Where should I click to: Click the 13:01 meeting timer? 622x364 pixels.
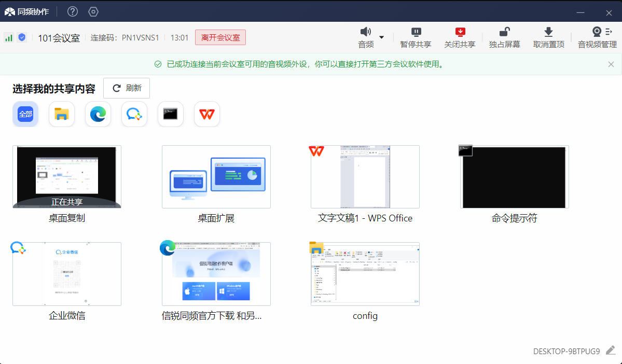pyautogui.click(x=179, y=38)
